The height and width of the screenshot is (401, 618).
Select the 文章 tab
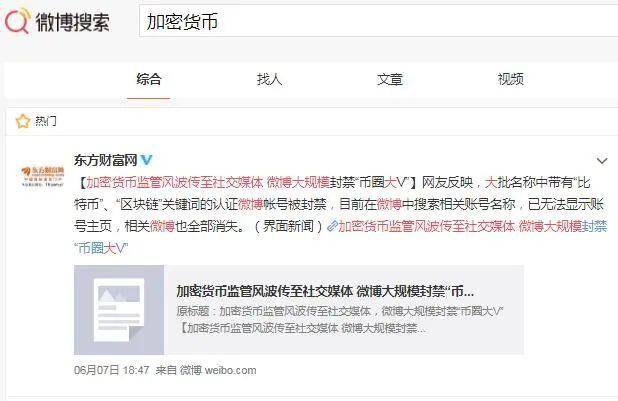390,79
